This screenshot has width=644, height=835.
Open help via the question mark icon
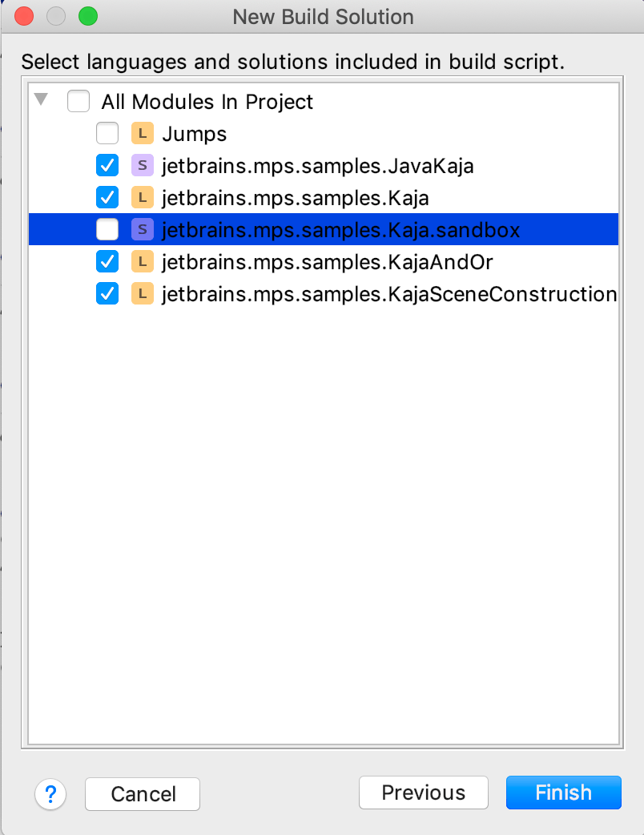click(x=50, y=793)
